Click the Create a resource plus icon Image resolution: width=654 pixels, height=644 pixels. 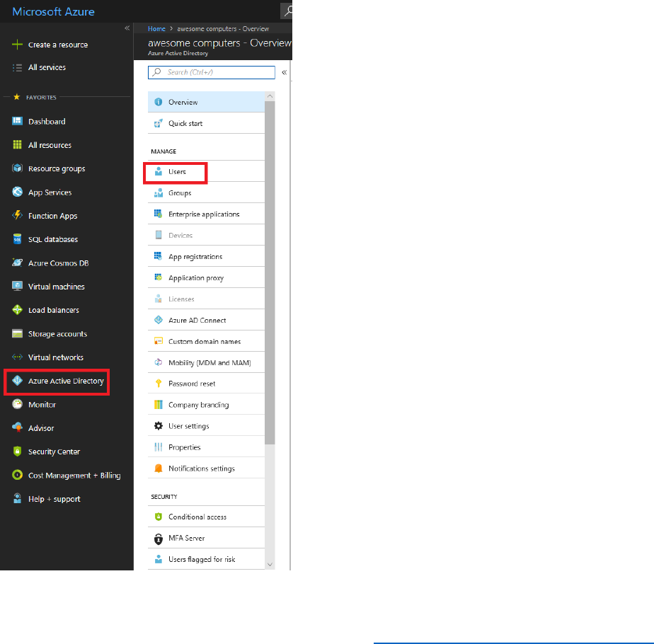[x=17, y=45]
